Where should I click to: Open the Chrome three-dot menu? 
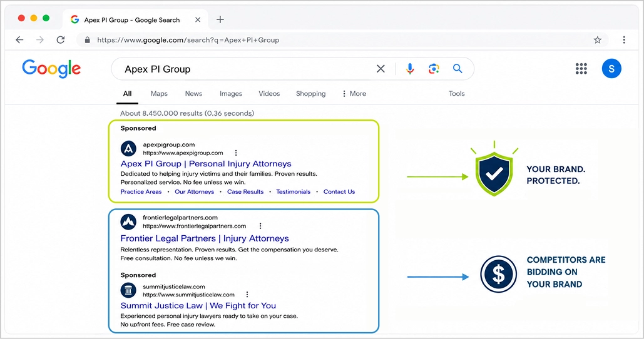pos(624,40)
